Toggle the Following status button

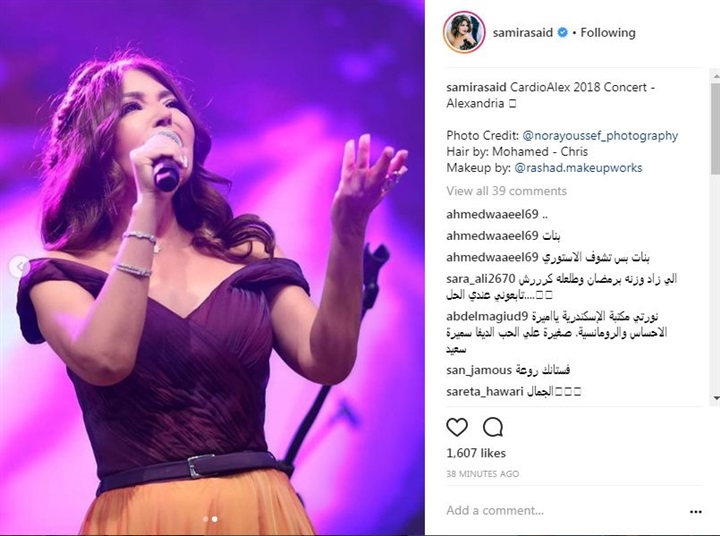coord(608,33)
